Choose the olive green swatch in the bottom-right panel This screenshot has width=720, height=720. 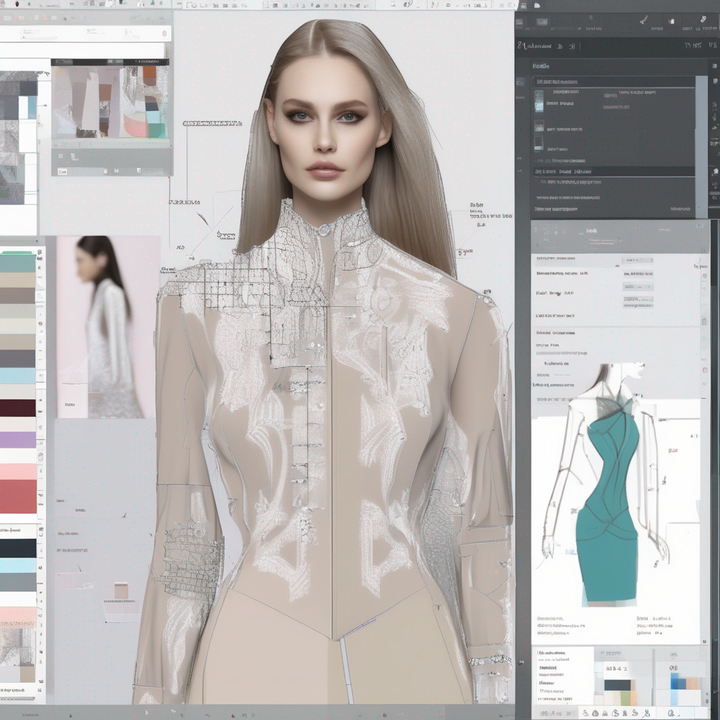(x=627, y=698)
